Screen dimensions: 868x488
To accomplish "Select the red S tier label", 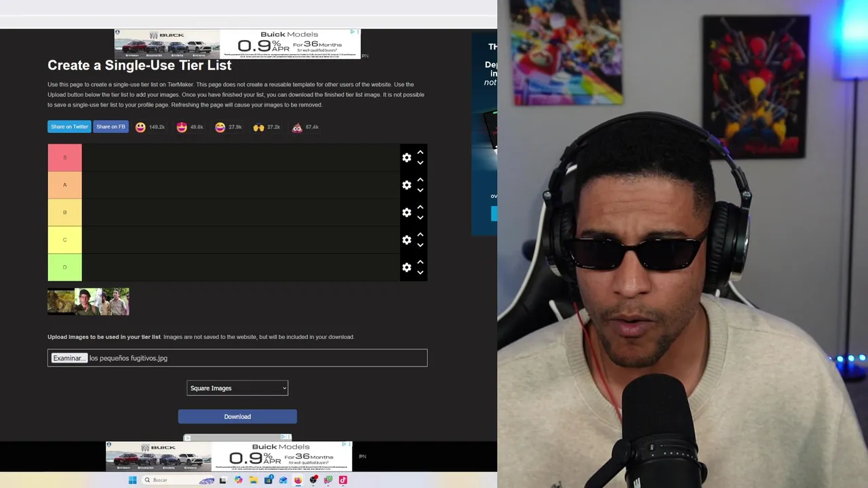I will [x=64, y=157].
